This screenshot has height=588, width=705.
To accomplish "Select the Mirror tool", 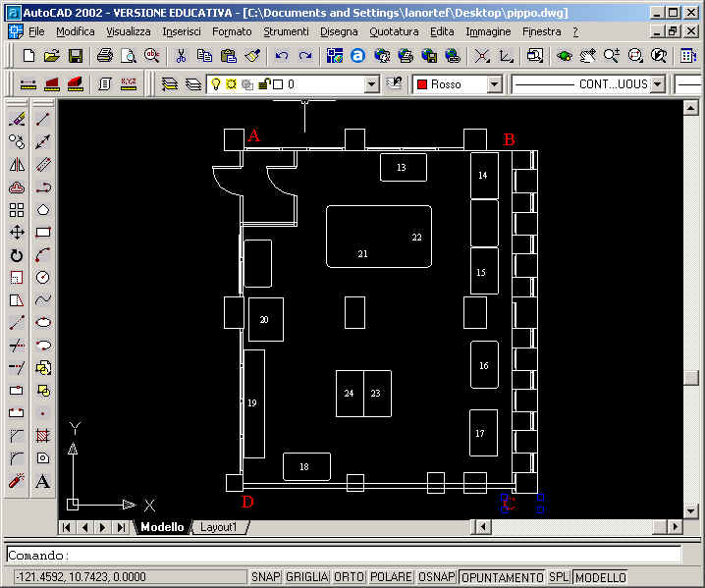I will pyautogui.click(x=17, y=165).
